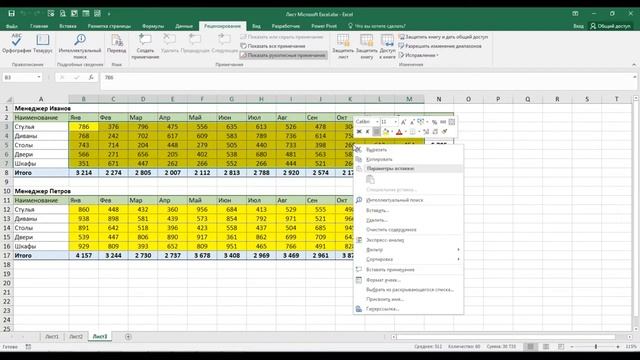Screen dimensions: 640x360
Task: Open the Исправления dropdown
Action: pyautogui.click(x=418, y=55)
